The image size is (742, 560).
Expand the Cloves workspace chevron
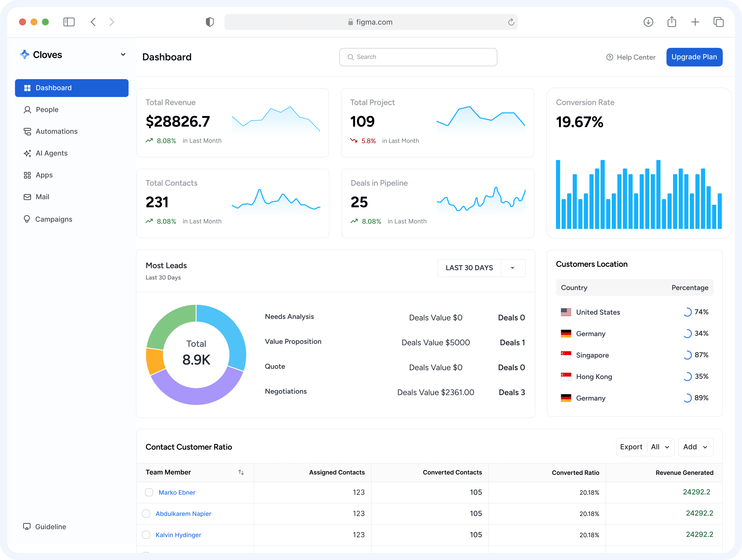point(123,54)
